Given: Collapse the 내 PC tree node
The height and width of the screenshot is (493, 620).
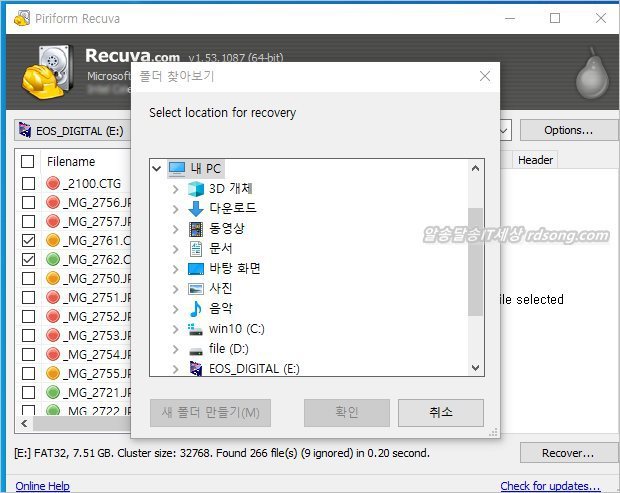Looking at the screenshot, I should [157, 169].
